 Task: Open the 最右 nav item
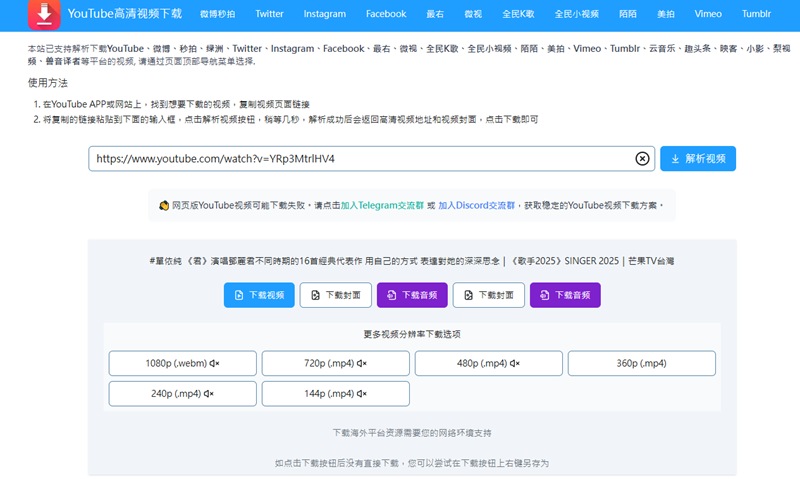tap(435, 14)
